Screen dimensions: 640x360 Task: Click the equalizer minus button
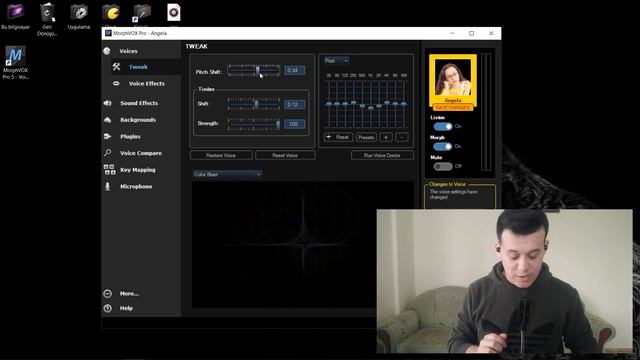point(402,137)
